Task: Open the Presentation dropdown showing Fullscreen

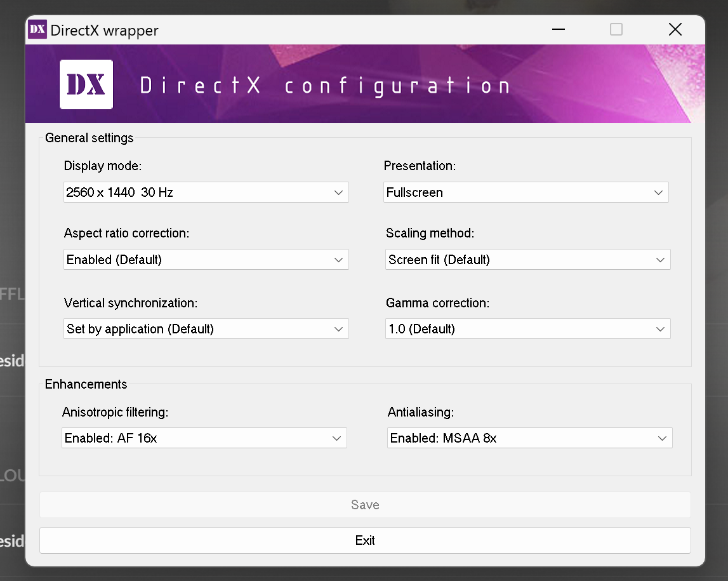Action: [526, 192]
